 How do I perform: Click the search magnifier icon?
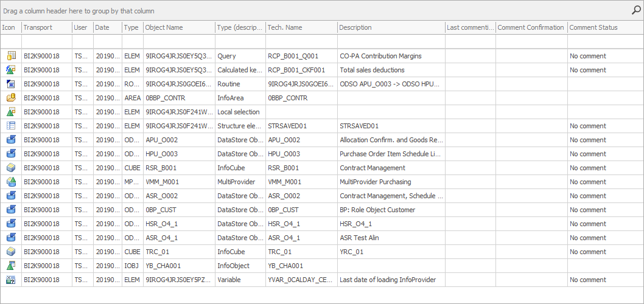tap(636, 10)
